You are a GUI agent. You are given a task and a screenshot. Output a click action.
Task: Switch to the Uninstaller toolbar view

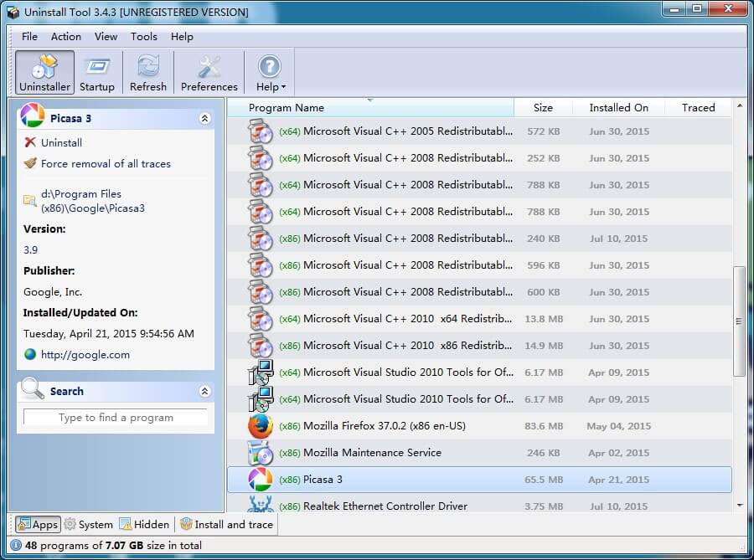click(x=44, y=73)
